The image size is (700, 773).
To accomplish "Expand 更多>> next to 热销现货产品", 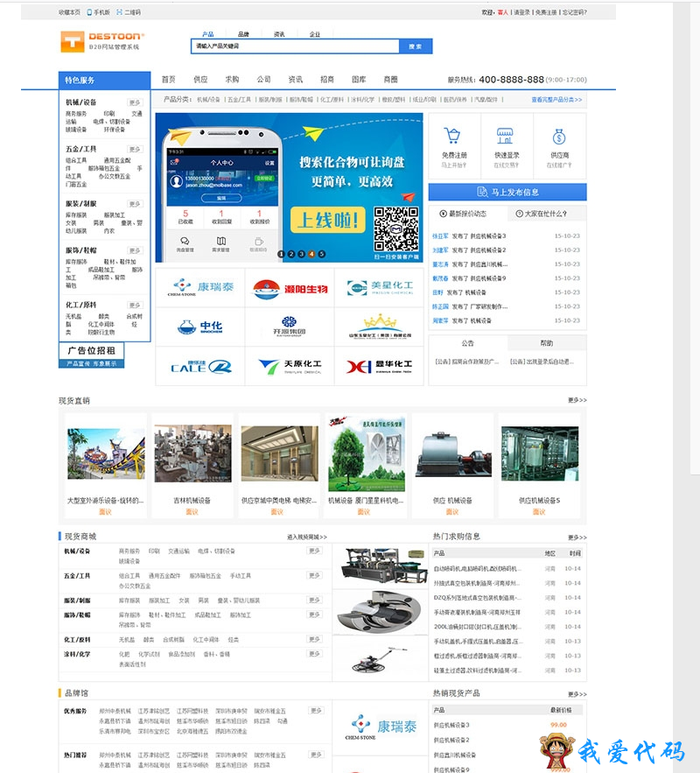I will pos(577,694).
